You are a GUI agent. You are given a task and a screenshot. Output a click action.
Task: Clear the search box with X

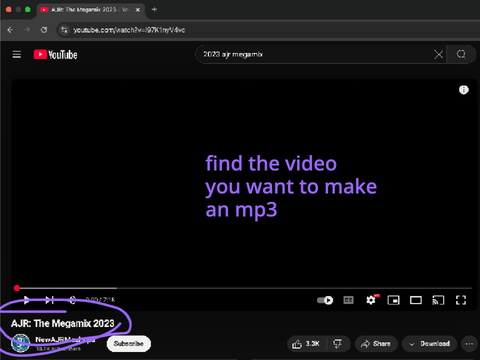click(439, 54)
